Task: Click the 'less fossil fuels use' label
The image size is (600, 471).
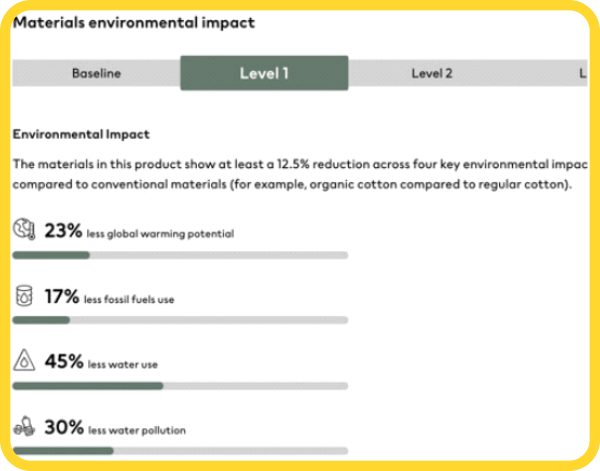Action: coord(131,299)
